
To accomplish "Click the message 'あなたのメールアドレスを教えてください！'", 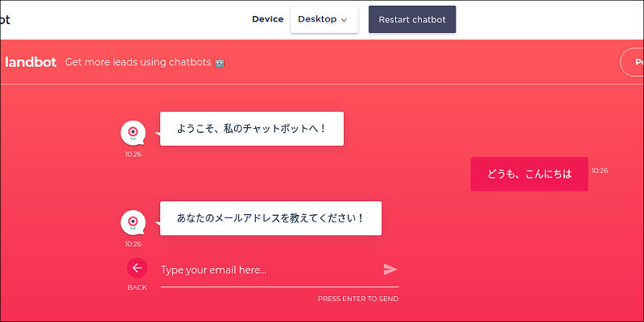I will point(270,218).
